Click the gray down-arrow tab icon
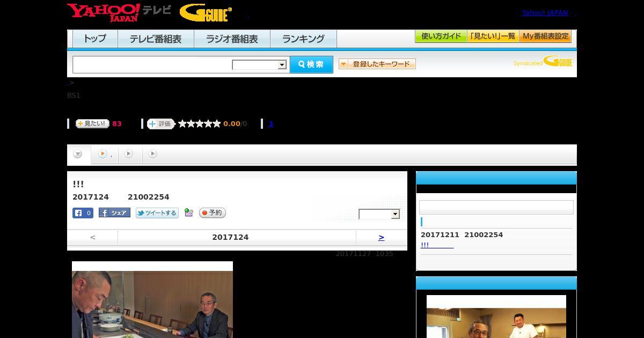This screenshot has width=644, height=338. pyautogui.click(x=78, y=154)
